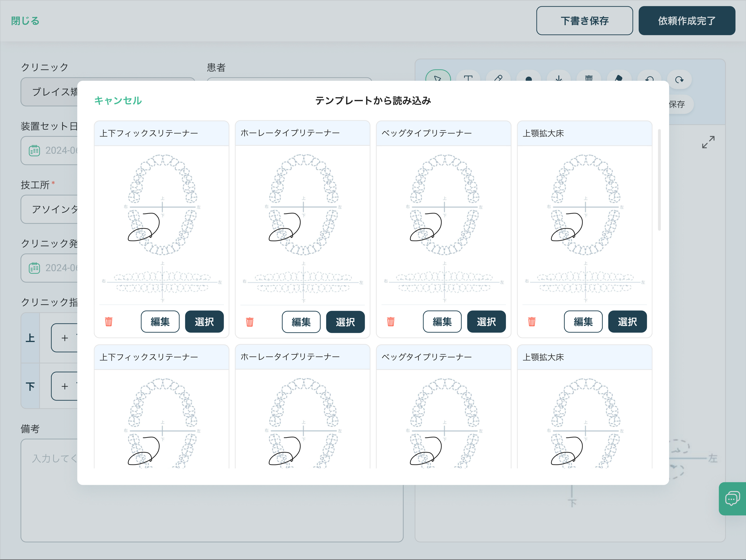This screenshot has width=746, height=560.
Task: Close the request form with 閉じる
Action: click(x=25, y=21)
